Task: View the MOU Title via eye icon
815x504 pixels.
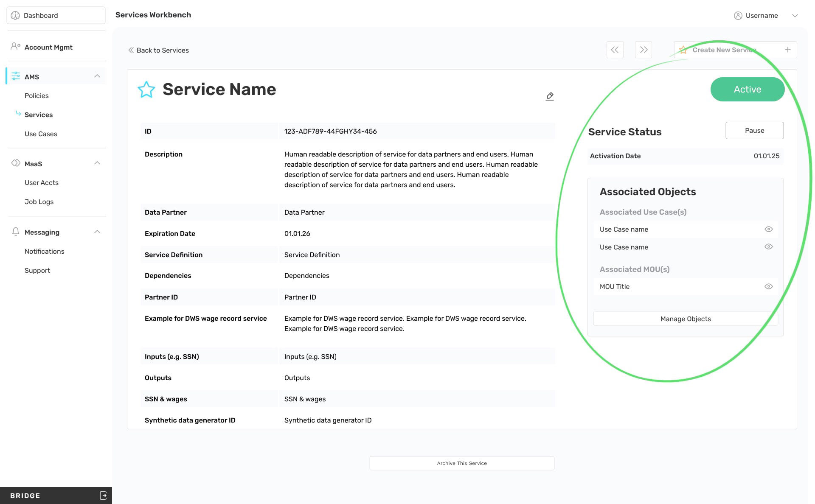Action: pyautogui.click(x=768, y=286)
